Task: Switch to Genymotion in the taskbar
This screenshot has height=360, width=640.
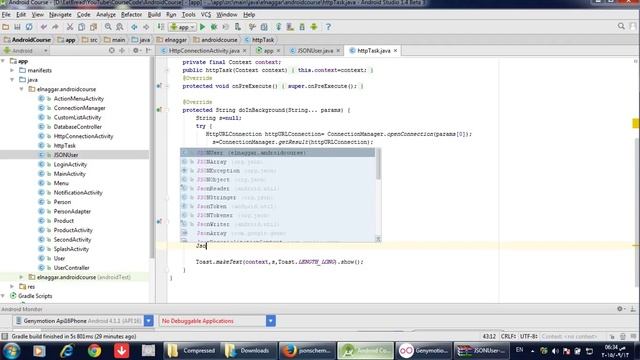Action: 424,351
